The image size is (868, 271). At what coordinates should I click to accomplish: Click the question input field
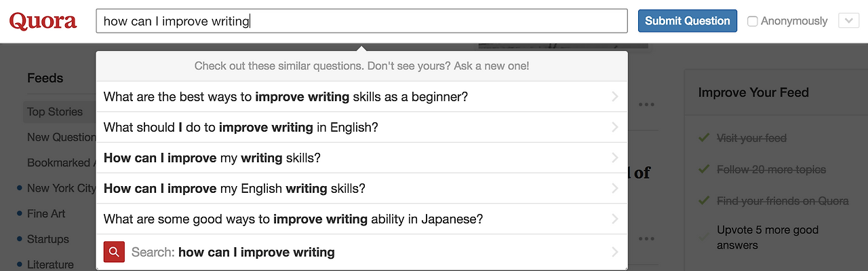(361, 21)
